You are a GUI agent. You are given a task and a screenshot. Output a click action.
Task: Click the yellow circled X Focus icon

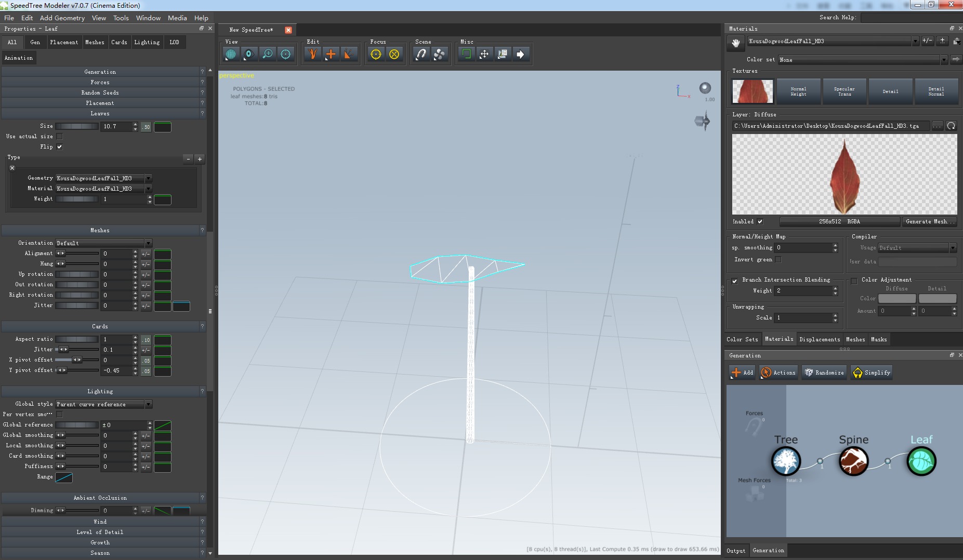(394, 54)
